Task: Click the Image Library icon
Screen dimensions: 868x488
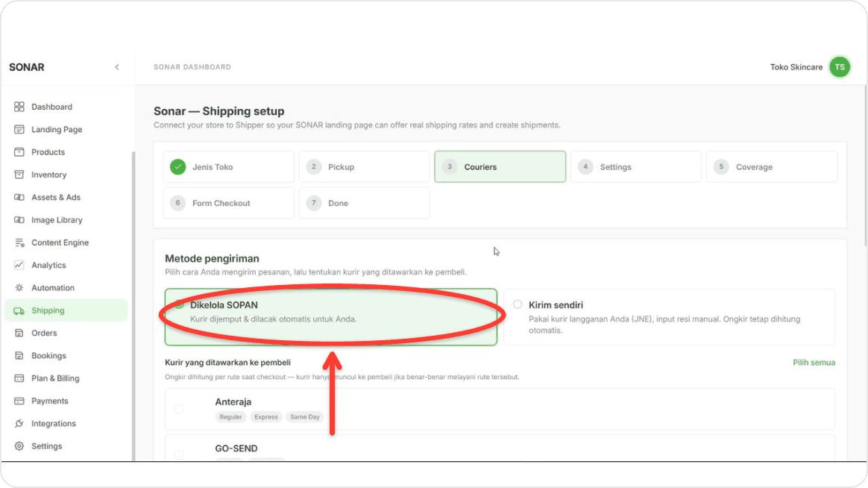Action: click(x=19, y=220)
